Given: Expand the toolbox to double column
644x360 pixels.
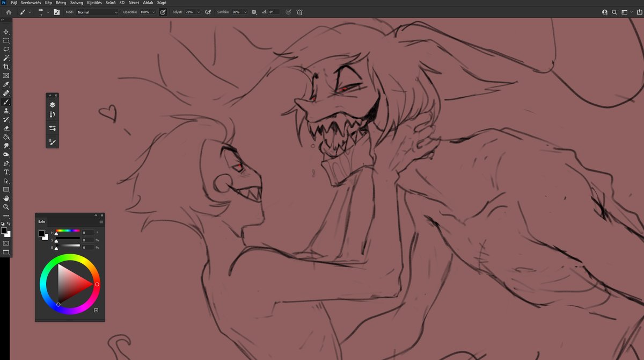Looking at the screenshot, I should click(2, 20).
